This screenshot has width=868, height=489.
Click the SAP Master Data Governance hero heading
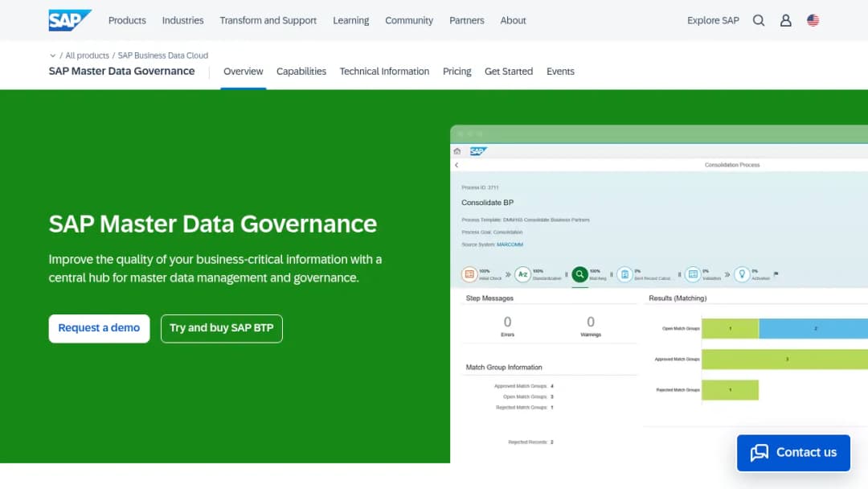click(212, 224)
